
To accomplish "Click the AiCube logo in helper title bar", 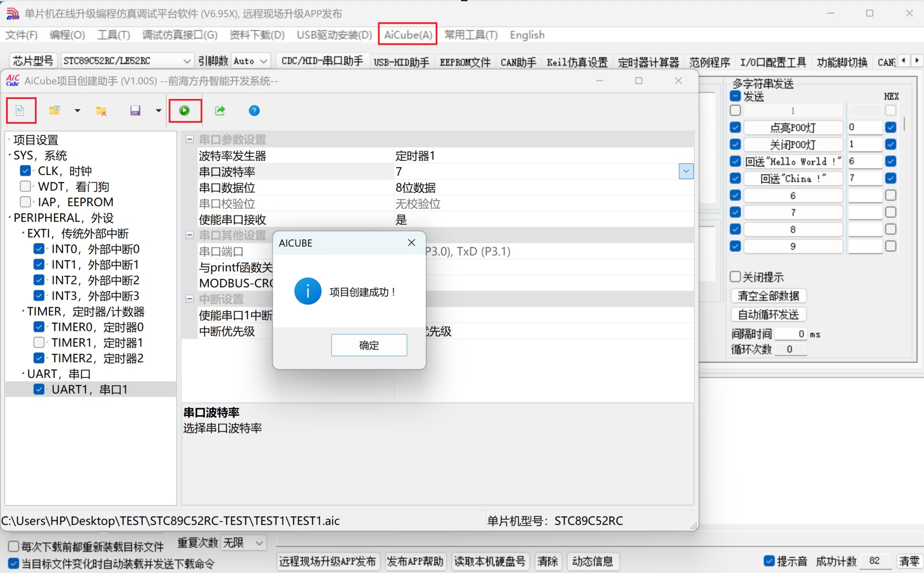I will click(x=12, y=81).
